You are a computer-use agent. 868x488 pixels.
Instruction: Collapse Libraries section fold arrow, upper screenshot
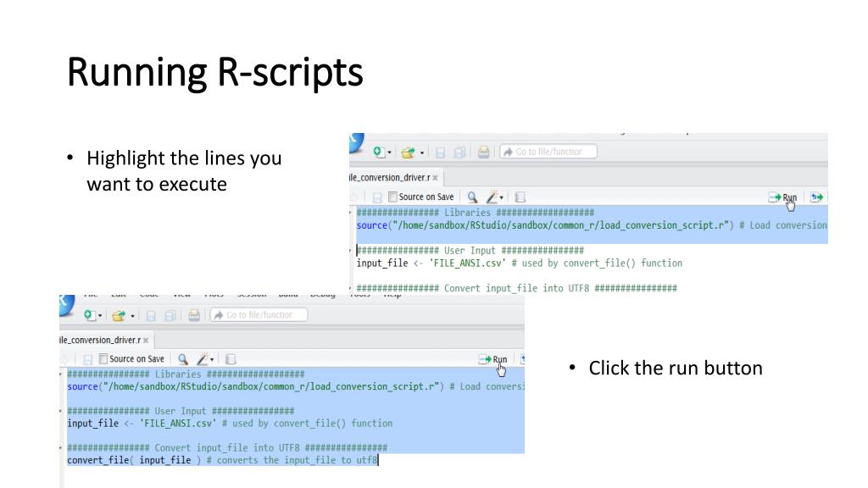click(x=350, y=213)
